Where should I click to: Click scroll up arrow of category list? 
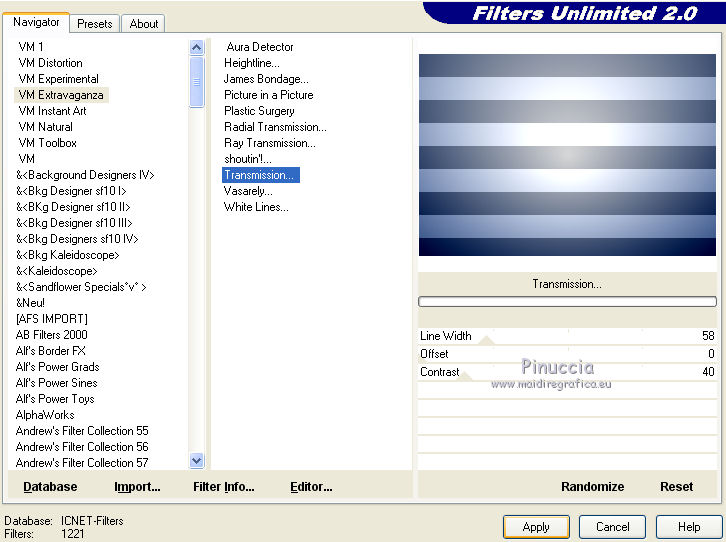[x=196, y=47]
